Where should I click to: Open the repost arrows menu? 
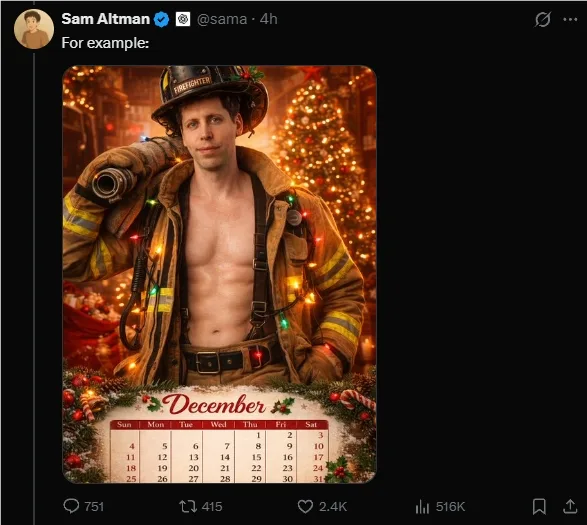tap(188, 507)
